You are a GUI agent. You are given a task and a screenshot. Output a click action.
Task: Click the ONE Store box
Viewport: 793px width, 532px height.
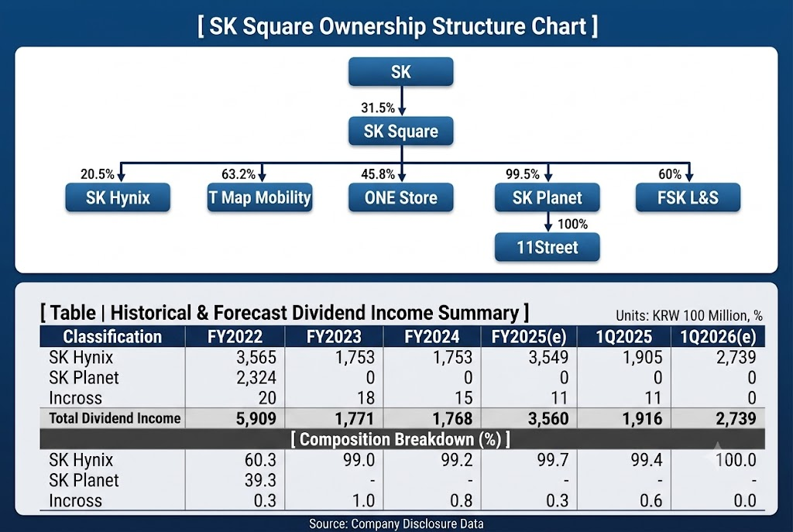click(400, 197)
